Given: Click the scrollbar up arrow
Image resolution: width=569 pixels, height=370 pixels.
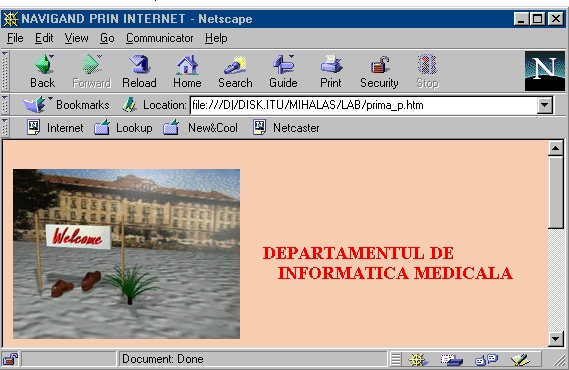Looking at the screenshot, I should [x=556, y=148].
